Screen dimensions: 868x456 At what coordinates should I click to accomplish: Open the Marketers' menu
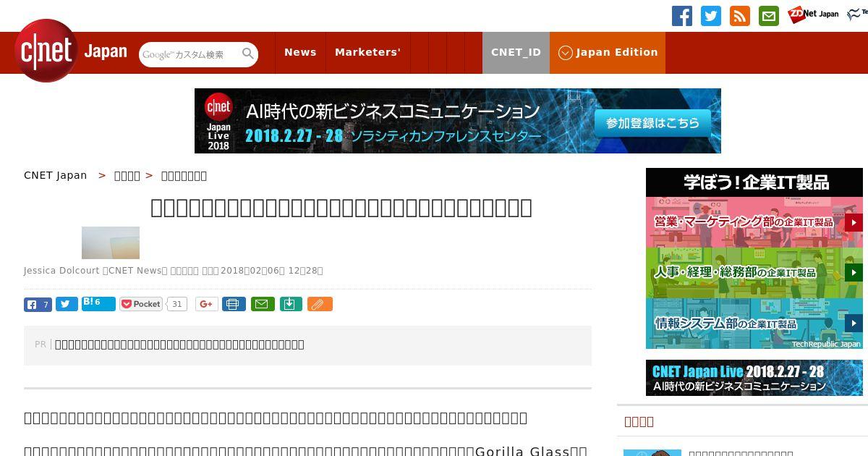[x=367, y=52]
